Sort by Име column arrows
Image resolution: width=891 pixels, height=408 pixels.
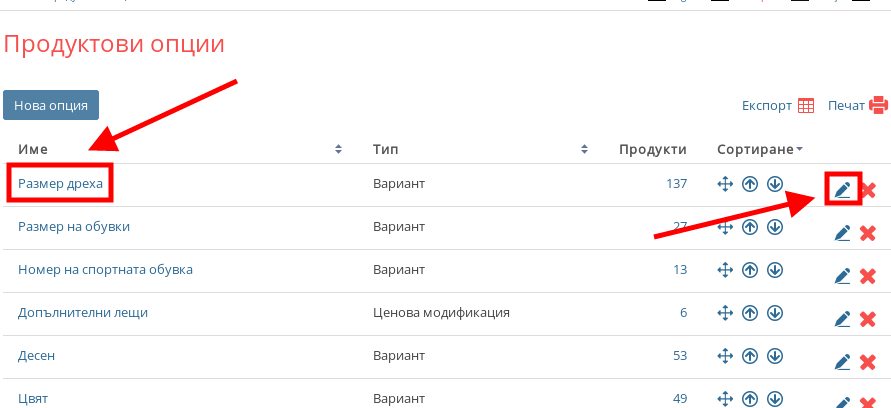(339, 149)
